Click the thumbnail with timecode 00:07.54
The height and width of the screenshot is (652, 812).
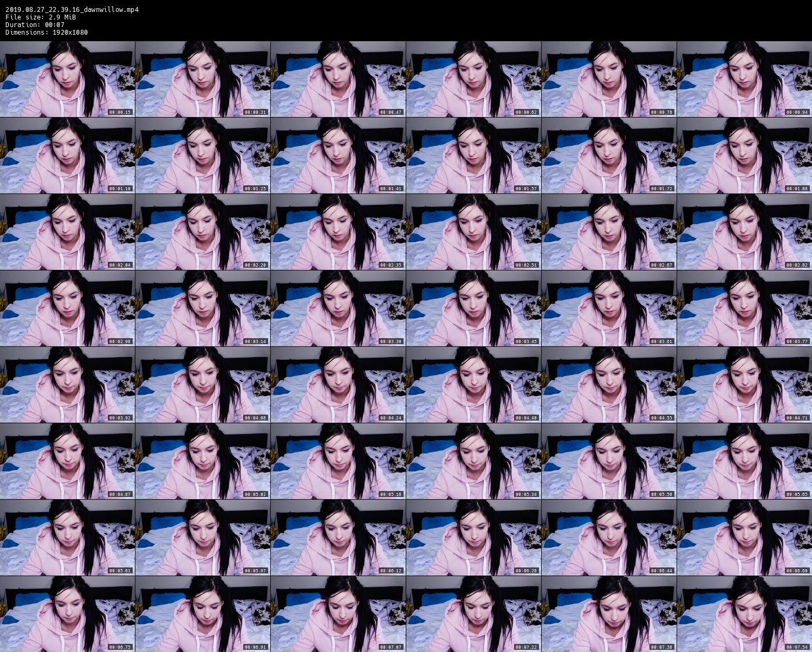point(744,614)
